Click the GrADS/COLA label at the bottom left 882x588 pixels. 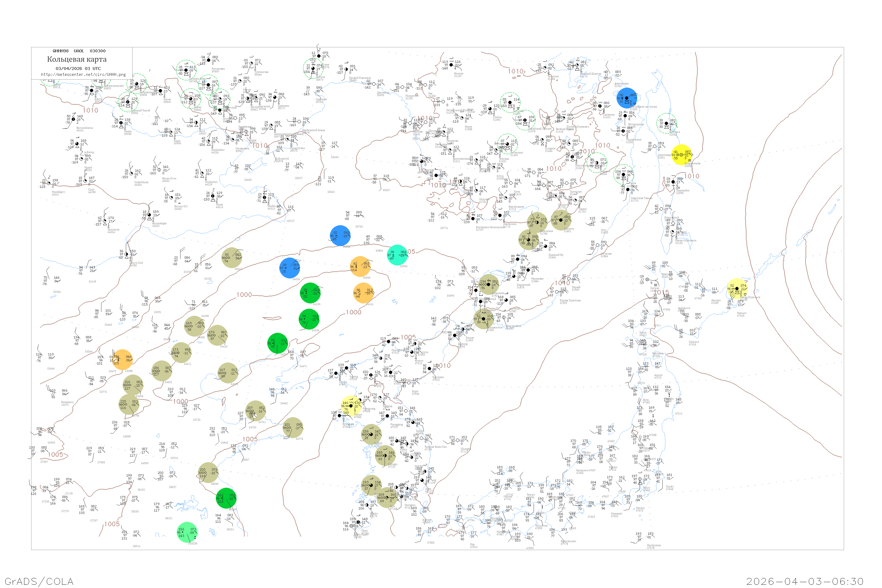39,581
